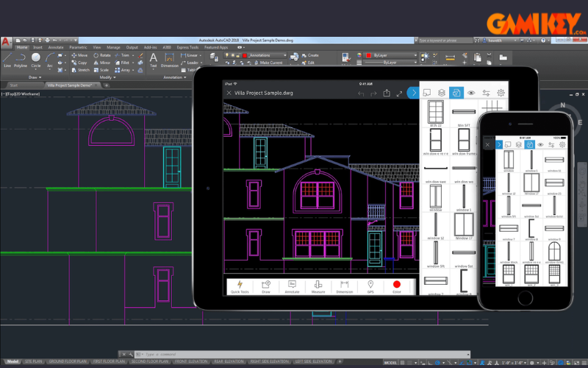Image resolution: width=588 pixels, height=368 pixels.
Task: Collapse the iPad side panel with blue arrow
Action: (x=413, y=93)
